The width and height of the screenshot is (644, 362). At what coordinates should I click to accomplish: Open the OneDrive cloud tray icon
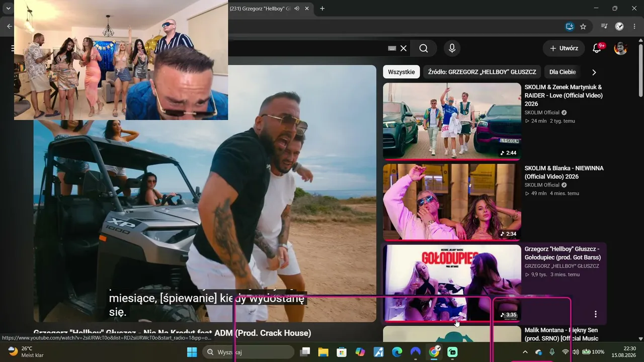(538, 352)
